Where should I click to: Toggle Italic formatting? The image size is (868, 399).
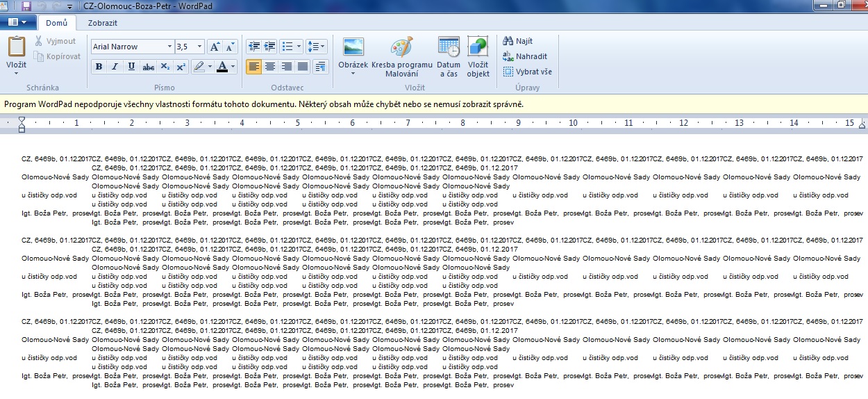(115, 67)
